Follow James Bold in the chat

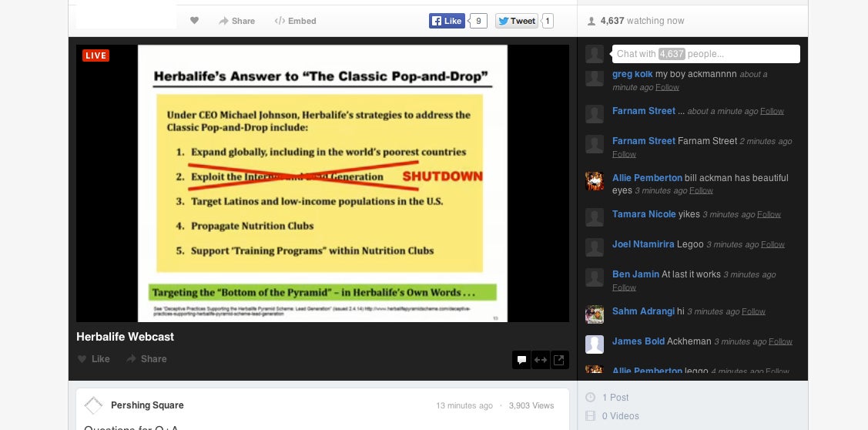[x=780, y=342]
